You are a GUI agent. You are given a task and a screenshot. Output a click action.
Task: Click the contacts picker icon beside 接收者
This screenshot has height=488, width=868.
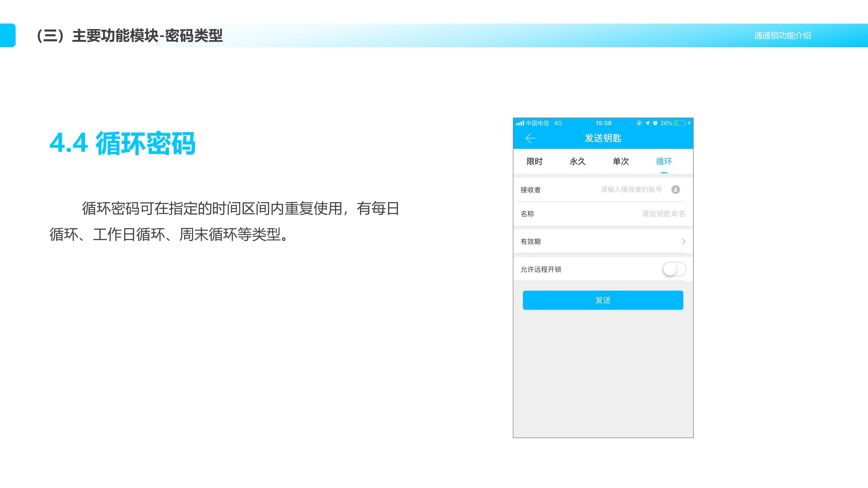coord(675,190)
